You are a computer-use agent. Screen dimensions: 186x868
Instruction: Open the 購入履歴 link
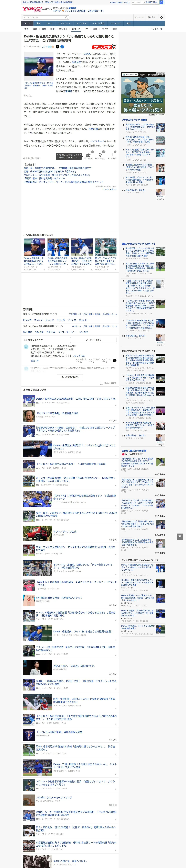point(152,17)
